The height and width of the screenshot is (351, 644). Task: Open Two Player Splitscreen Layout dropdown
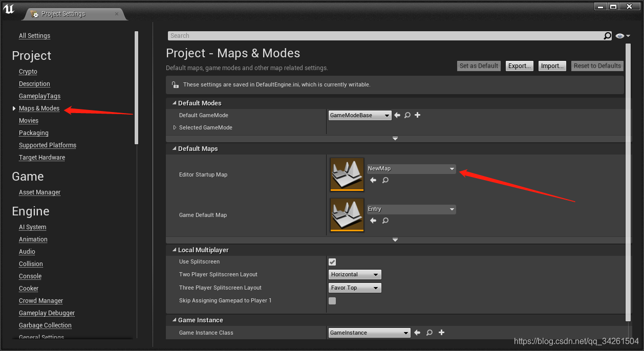(x=355, y=275)
